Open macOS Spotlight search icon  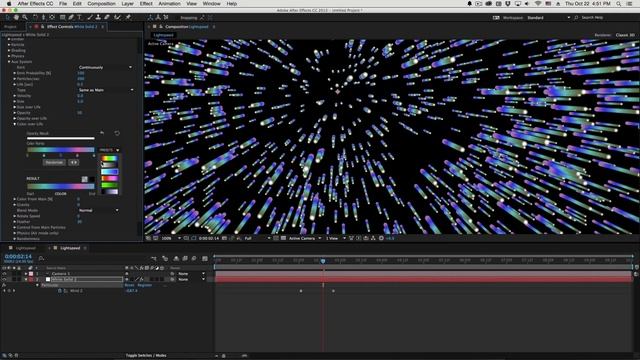coord(619,4)
